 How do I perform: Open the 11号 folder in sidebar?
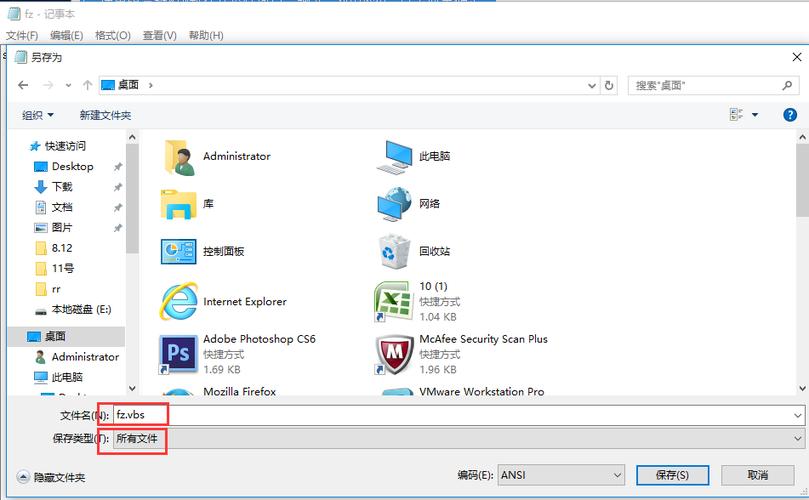pos(55,268)
